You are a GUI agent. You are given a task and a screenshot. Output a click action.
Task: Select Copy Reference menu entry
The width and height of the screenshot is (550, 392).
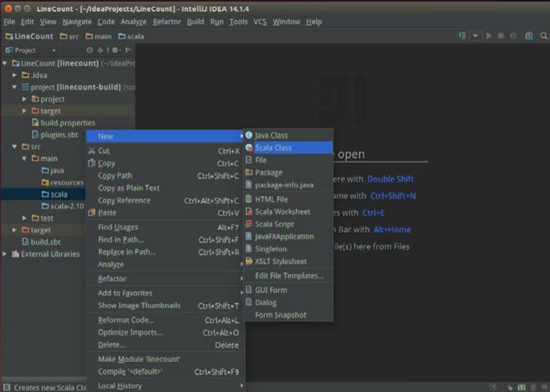pyautogui.click(x=165, y=200)
